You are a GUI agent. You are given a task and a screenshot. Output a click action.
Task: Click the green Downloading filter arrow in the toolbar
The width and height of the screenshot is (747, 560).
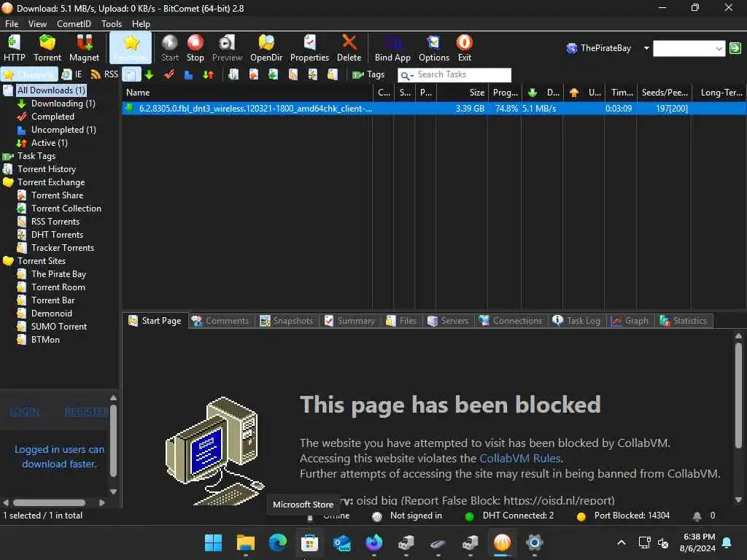(149, 75)
